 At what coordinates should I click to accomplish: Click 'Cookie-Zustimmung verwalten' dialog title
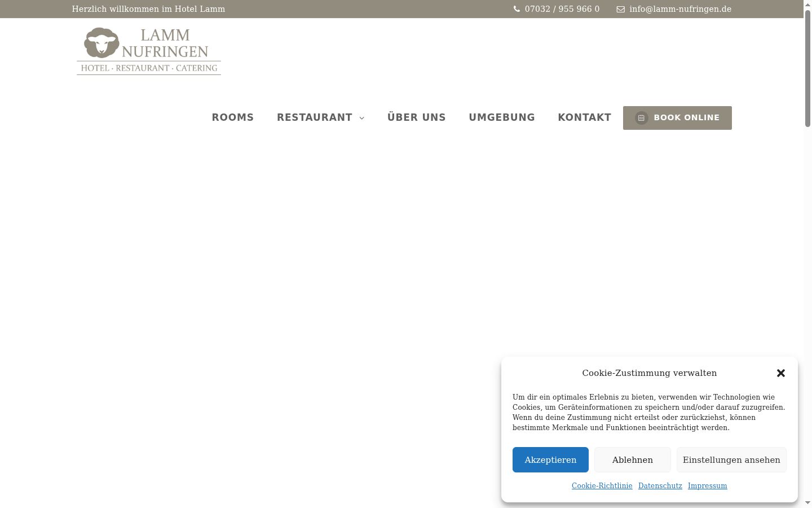tap(650, 373)
